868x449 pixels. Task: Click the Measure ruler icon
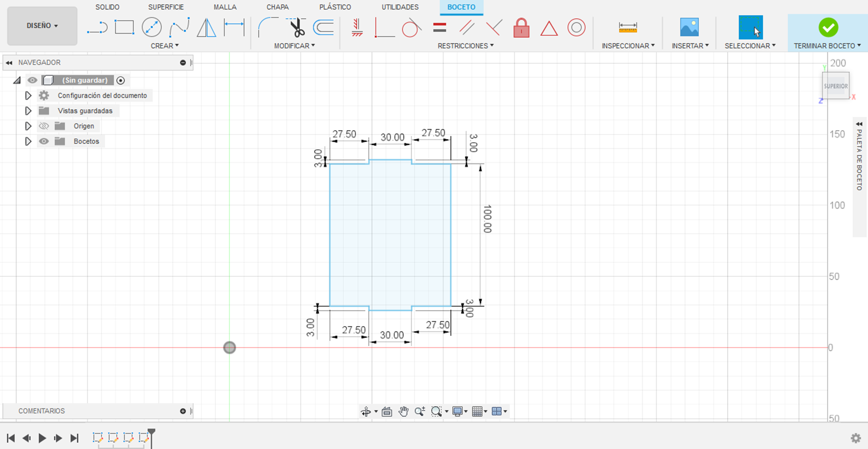point(628,28)
